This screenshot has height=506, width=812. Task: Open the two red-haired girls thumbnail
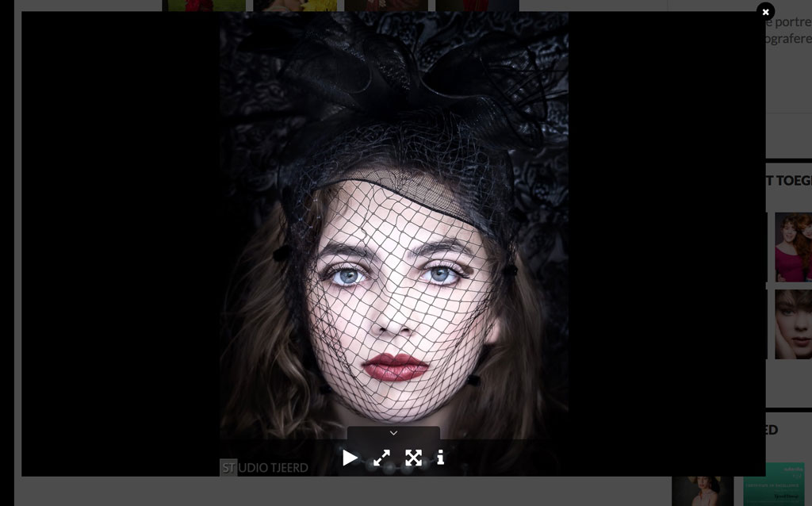pyautogui.click(x=793, y=247)
